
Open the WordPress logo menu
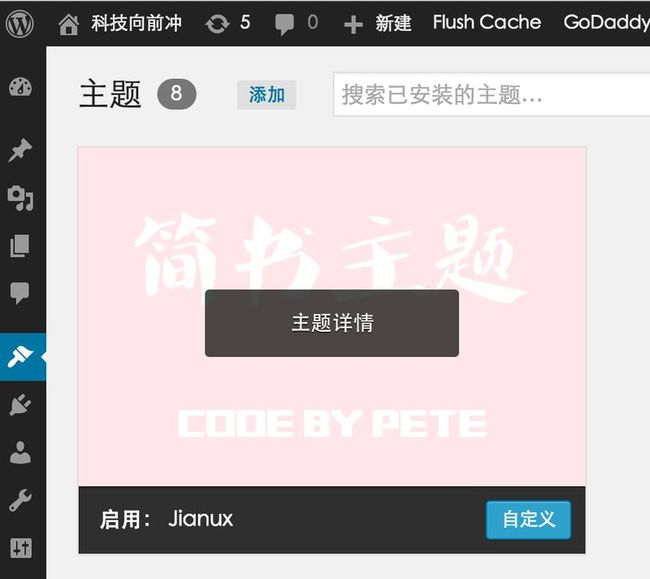[19, 23]
